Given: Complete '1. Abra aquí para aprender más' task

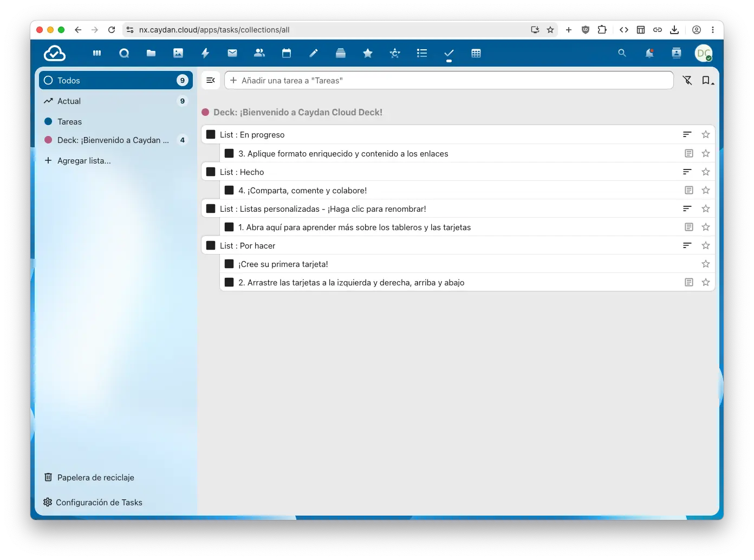Looking at the screenshot, I should (x=229, y=227).
